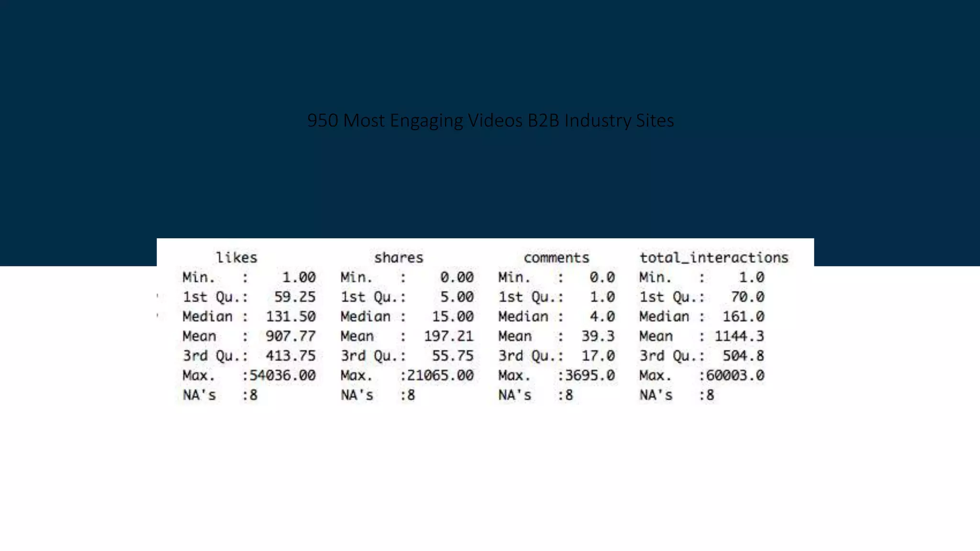Click the shares 3rd Qu. value 55.75
Image resolution: width=980 pixels, height=551 pixels.
click(x=453, y=356)
